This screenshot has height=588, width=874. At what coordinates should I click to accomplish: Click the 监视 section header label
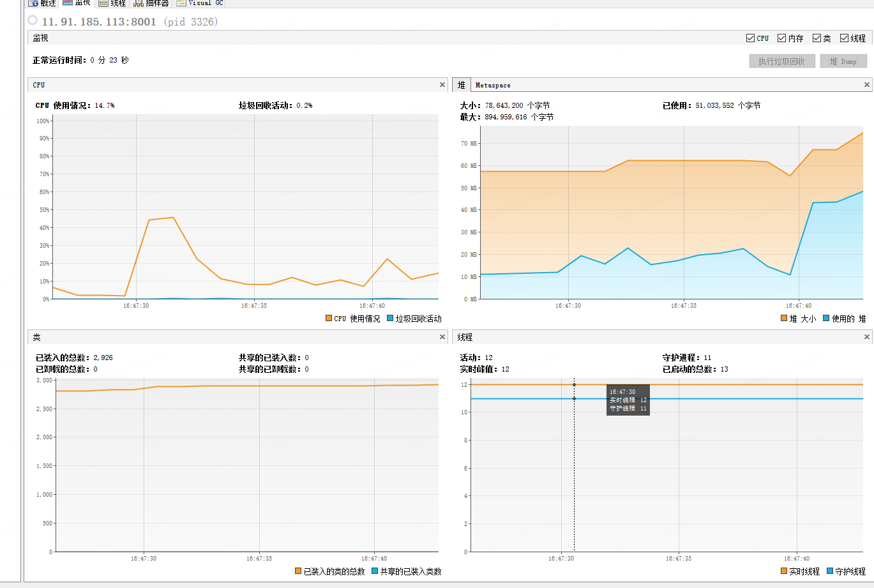(41, 38)
